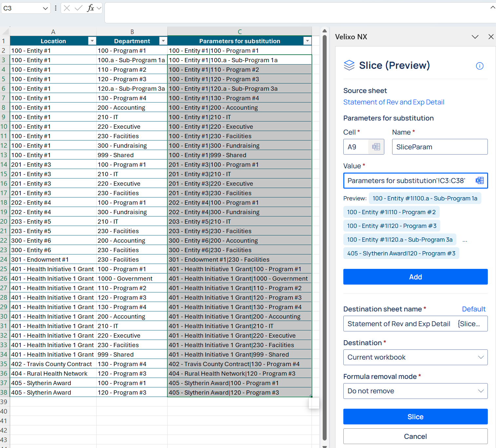Click the blue Add button

click(x=415, y=277)
